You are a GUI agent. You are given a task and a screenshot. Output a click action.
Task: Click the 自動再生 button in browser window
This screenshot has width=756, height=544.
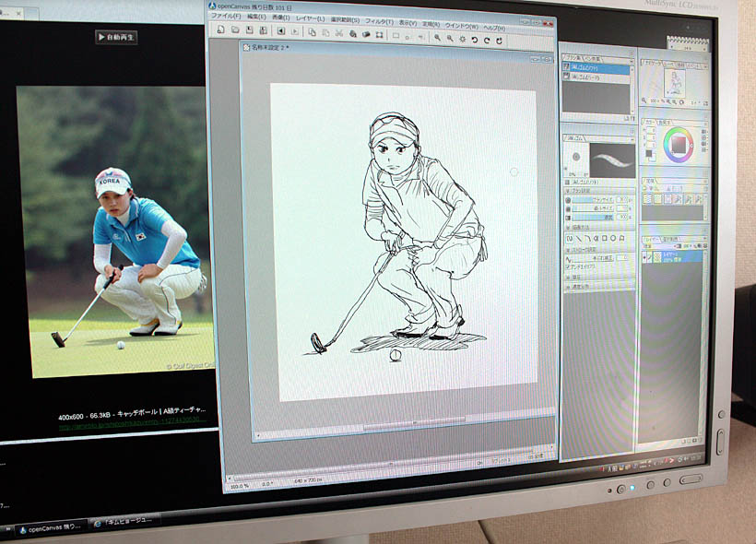tap(117, 37)
